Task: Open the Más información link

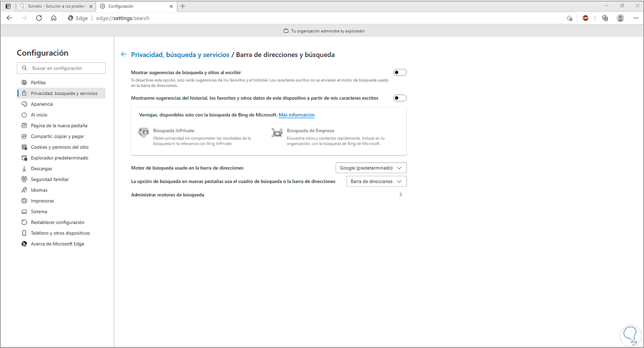Action: click(x=297, y=115)
